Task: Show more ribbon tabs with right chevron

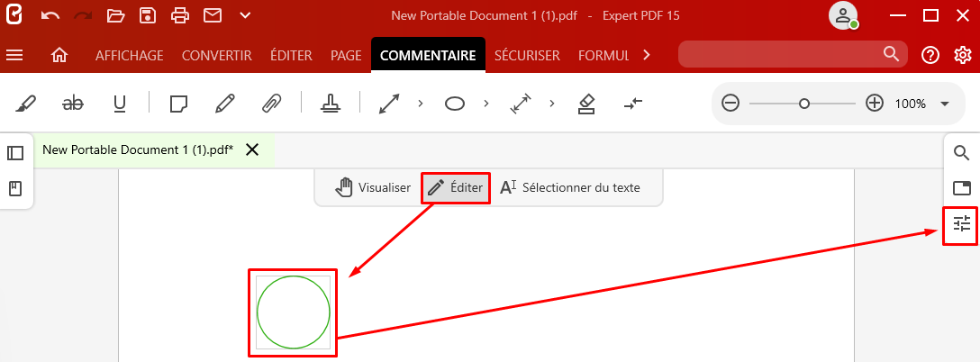Action: (647, 55)
